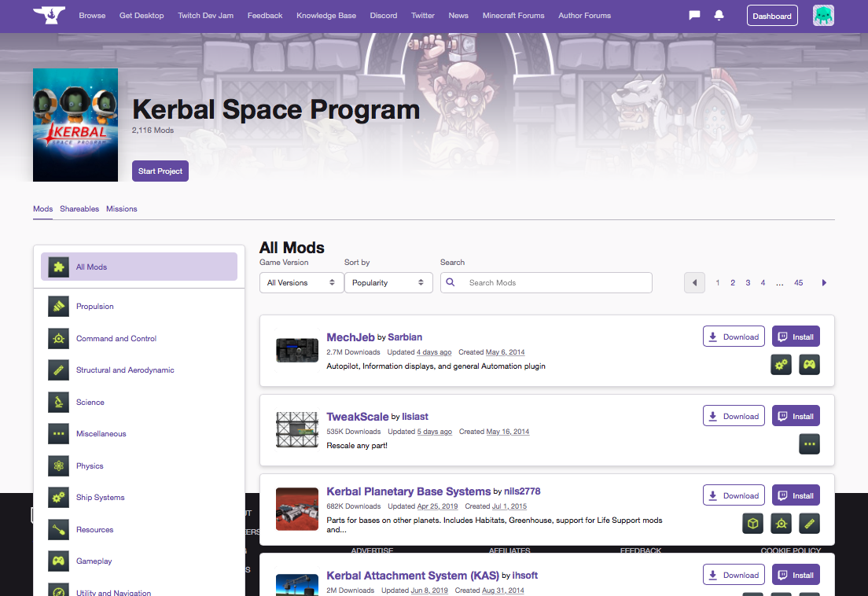Open the MechJeb mod title link
This screenshot has width=868, height=596.
pyautogui.click(x=351, y=337)
